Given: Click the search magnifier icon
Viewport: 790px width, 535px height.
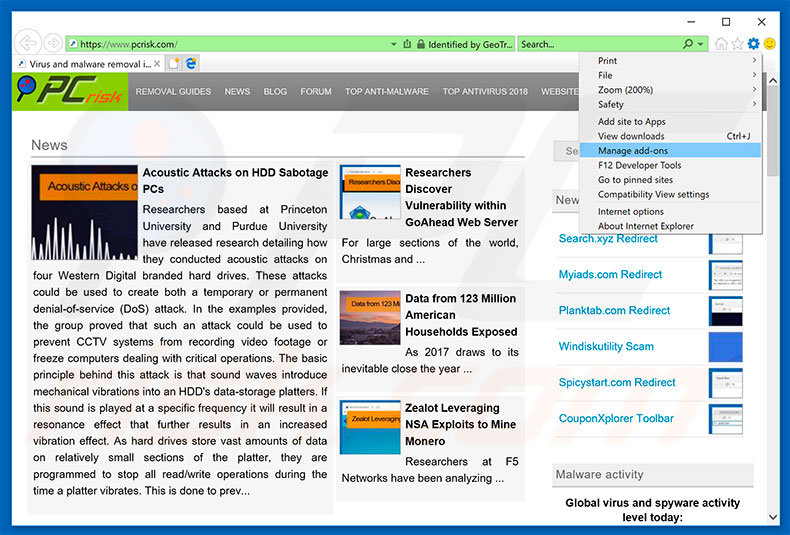Looking at the screenshot, I should (688, 44).
